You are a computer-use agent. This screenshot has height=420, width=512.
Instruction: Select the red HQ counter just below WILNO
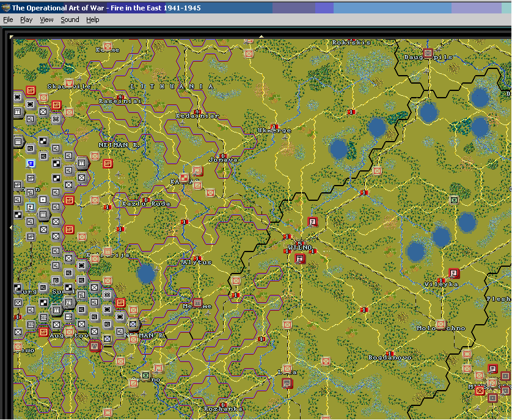[300, 259]
